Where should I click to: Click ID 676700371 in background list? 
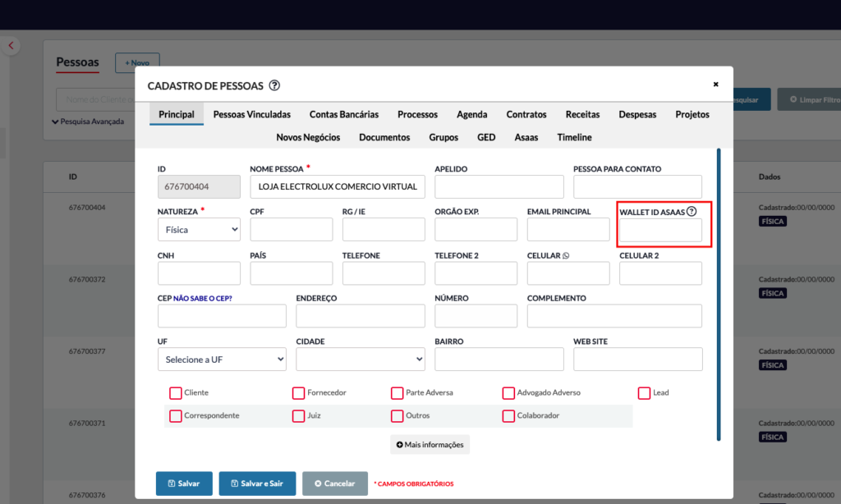coord(87,423)
